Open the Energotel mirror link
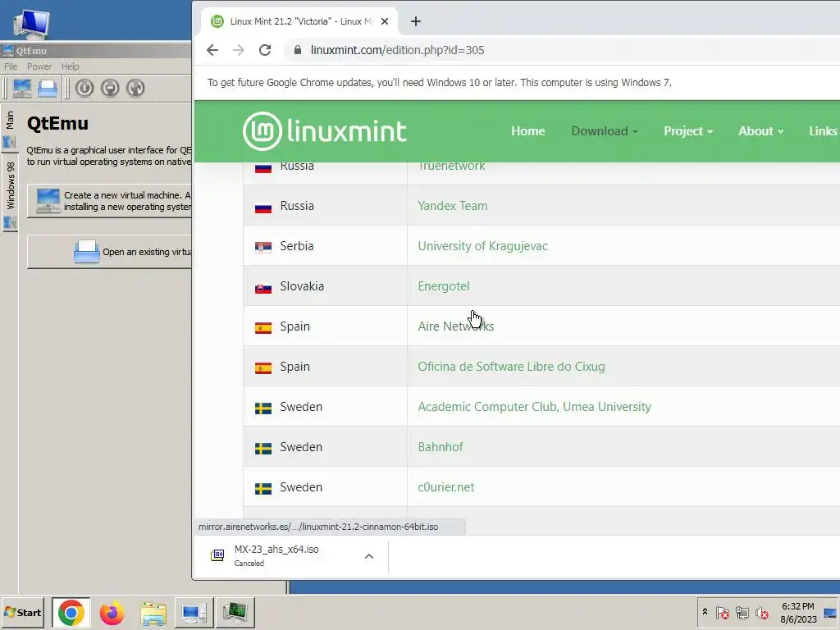Screen dimensions: 840x630 point(444,286)
